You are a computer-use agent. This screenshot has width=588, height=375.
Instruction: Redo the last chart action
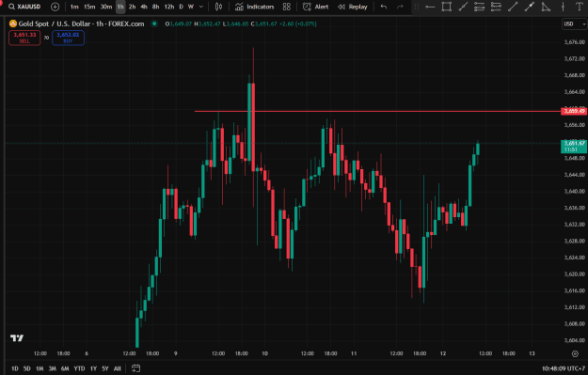coord(400,7)
